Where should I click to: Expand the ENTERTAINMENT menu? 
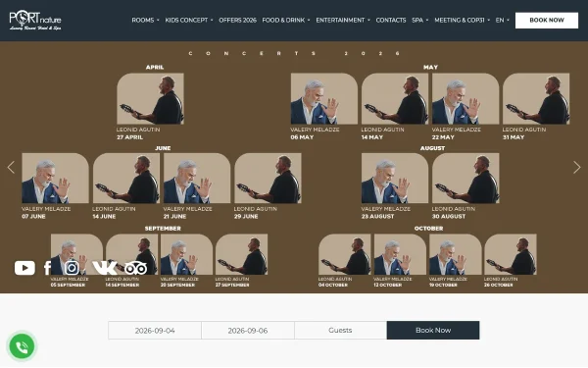tap(343, 20)
